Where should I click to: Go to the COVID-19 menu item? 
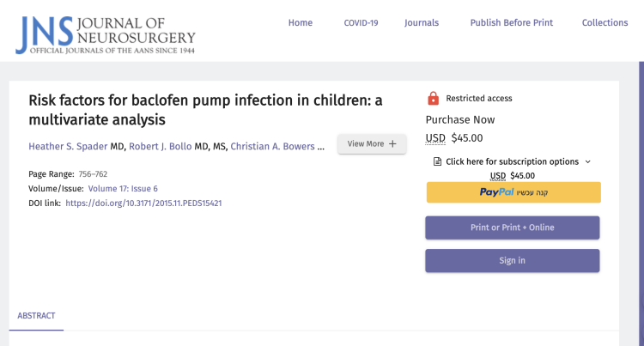(361, 22)
